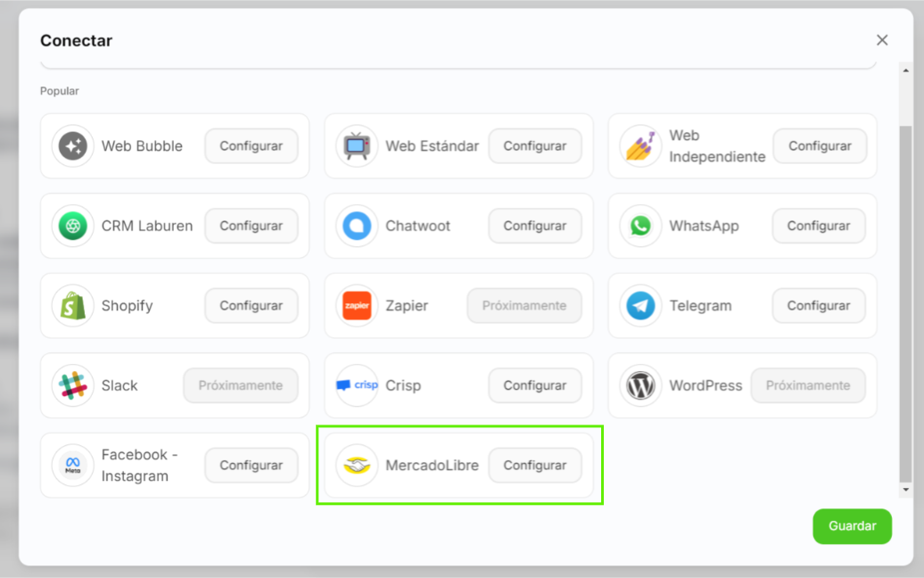Click the Chatwoot logo icon
This screenshot has height=578, width=924.
pos(357,226)
